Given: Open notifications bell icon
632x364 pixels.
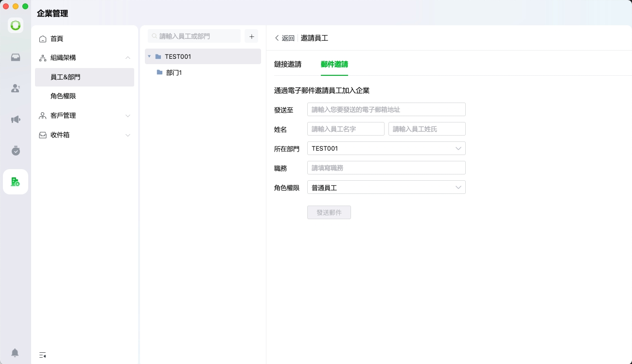Looking at the screenshot, I should [15, 352].
